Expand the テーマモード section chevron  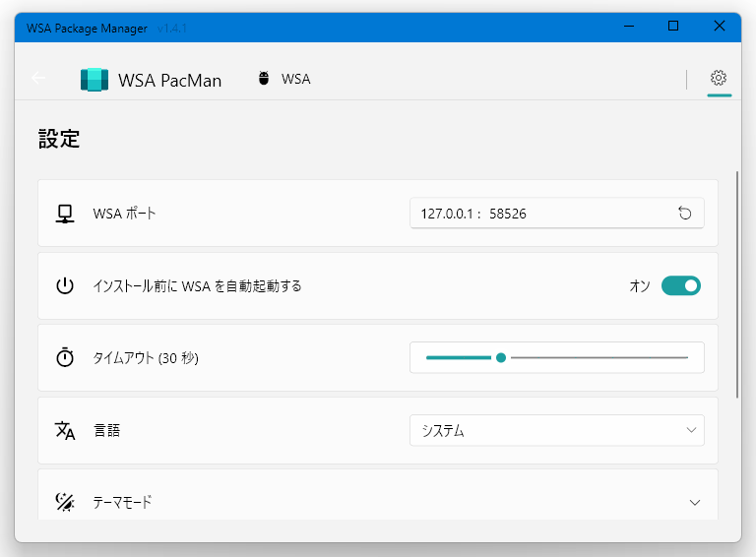tap(694, 503)
